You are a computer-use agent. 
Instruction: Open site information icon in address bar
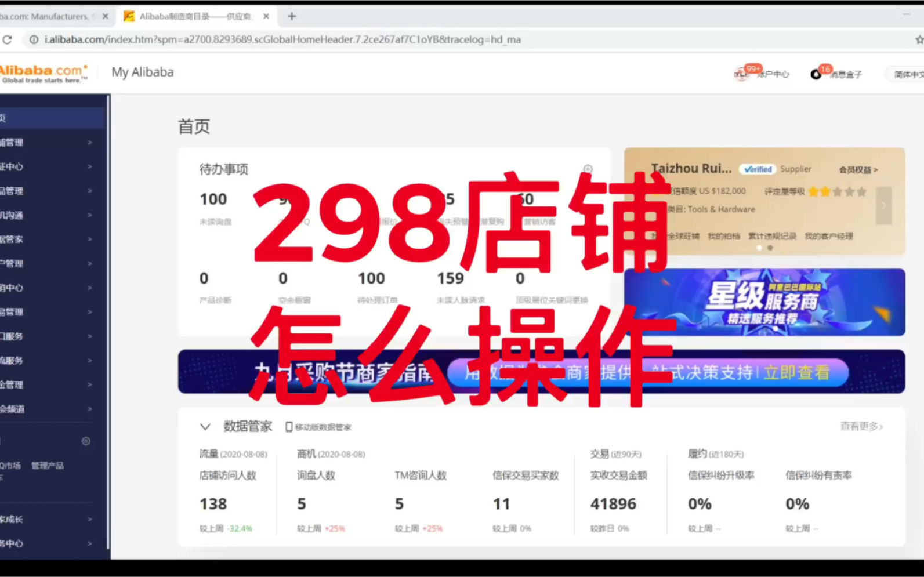pyautogui.click(x=34, y=39)
